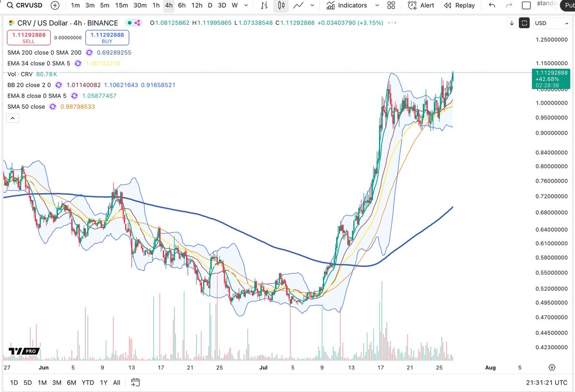Expand the Indicators favorites dropdown arrow
The image size is (575, 392).
376,5
